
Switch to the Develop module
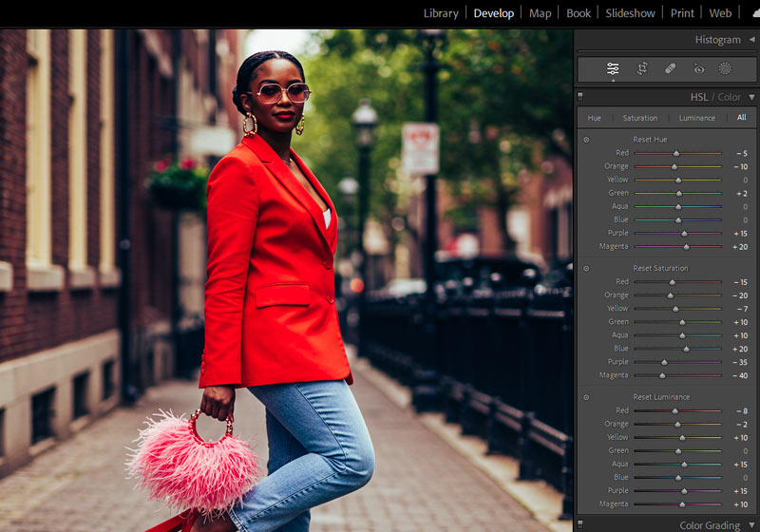[493, 13]
